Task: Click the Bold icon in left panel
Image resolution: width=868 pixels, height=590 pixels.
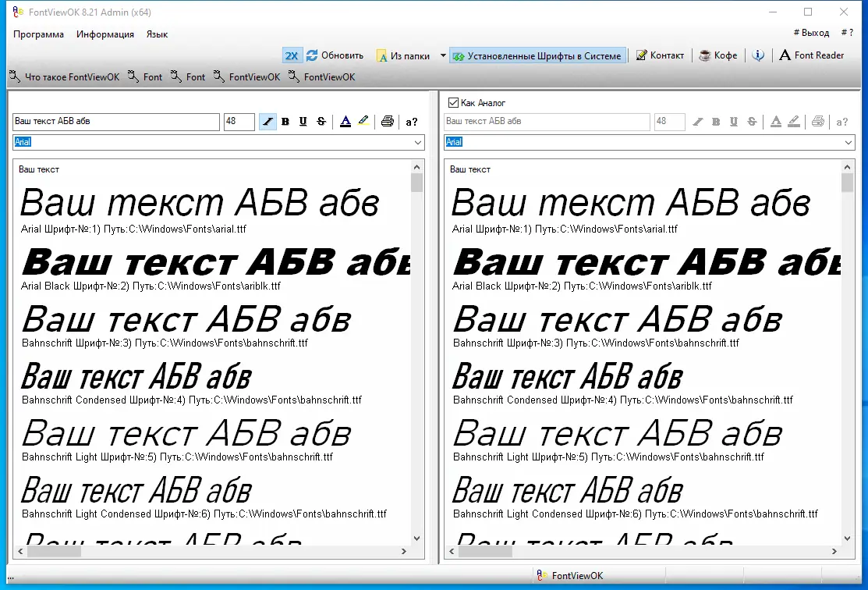Action: (285, 121)
